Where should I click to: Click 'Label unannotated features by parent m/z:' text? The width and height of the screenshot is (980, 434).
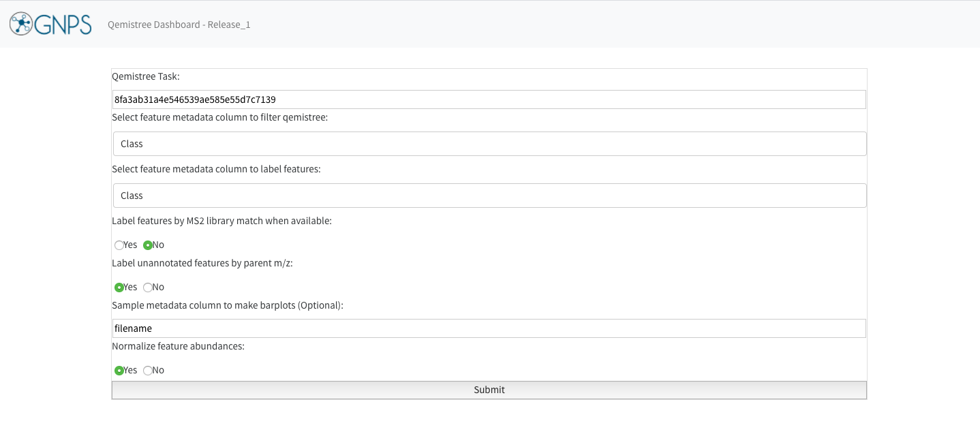(202, 263)
